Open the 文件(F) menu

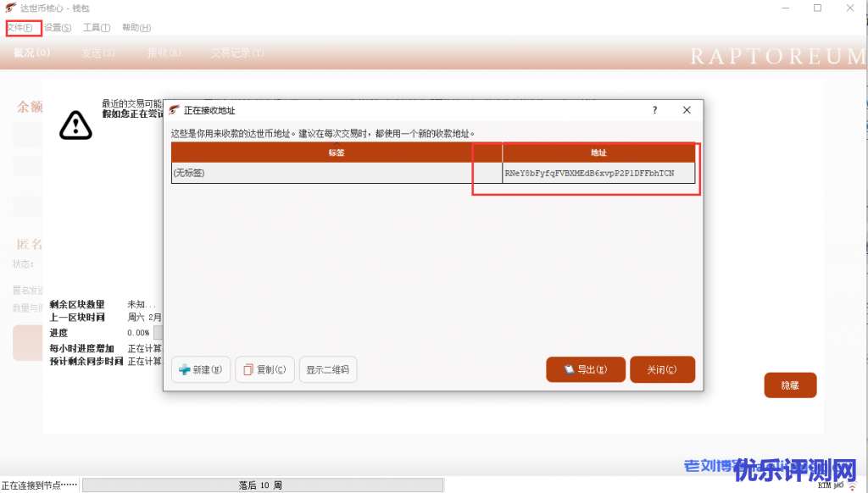pyautogui.click(x=20, y=28)
